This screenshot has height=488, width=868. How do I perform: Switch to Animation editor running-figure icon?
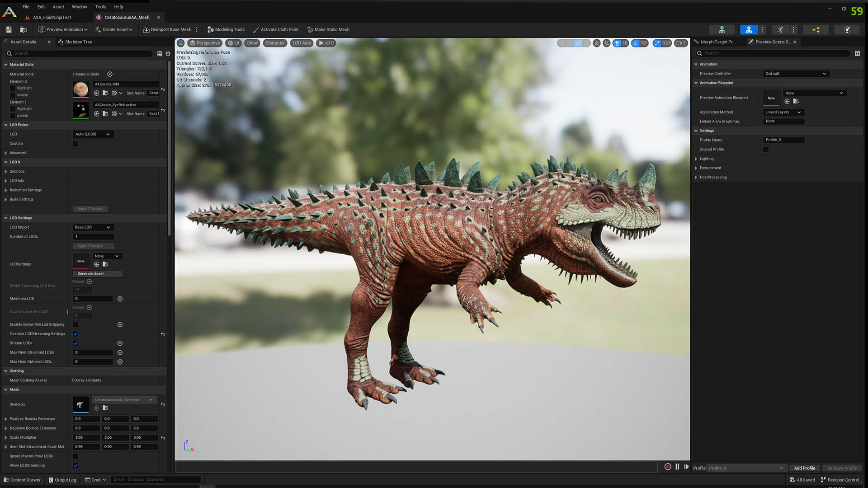780,30
